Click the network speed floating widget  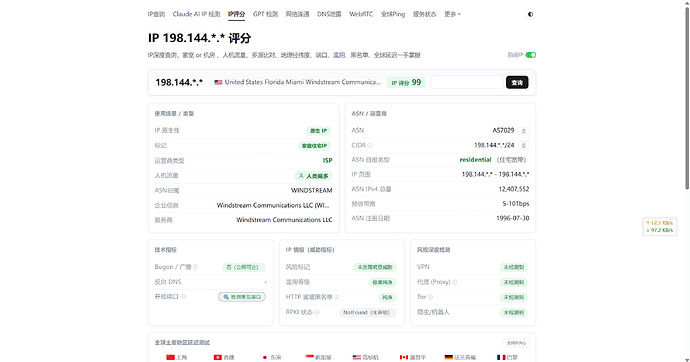click(660, 227)
